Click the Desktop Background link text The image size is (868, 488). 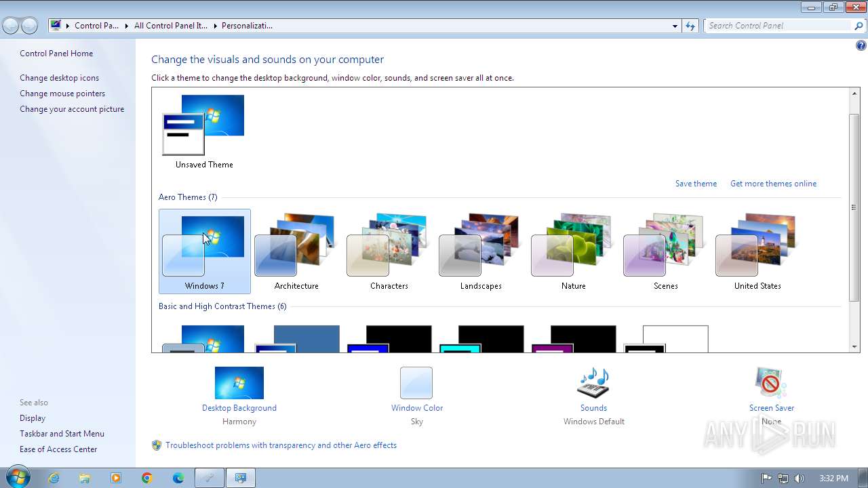(x=239, y=408)
